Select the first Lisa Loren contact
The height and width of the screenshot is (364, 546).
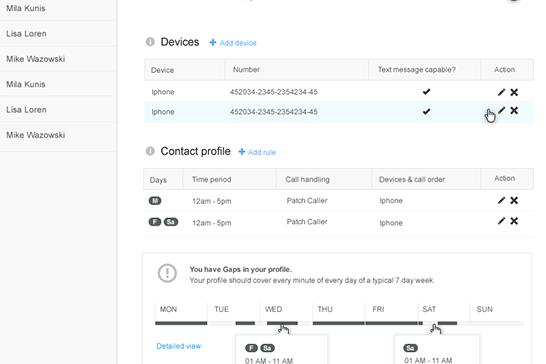coord(26,33)
